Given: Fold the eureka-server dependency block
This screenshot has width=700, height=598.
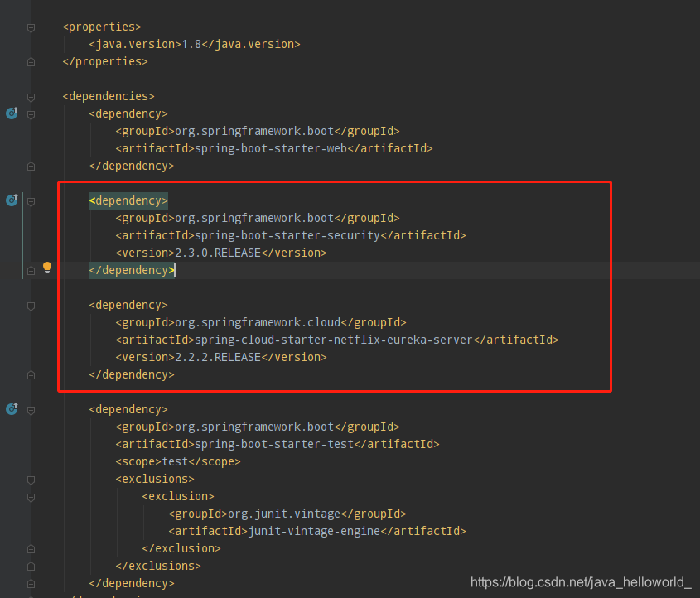Looking at the screenshot, I should [x=31, y=306].
